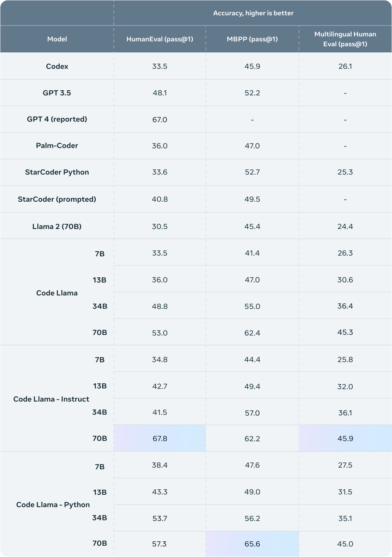
Task: Select Code Llama 70B HumanEval value 53.0
Action: 160,333
